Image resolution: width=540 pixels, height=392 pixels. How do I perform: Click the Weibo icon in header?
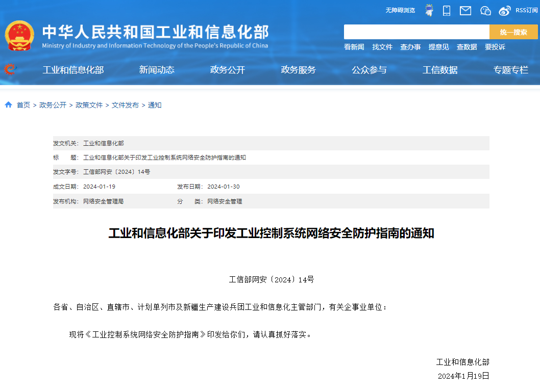coord(504,11)
